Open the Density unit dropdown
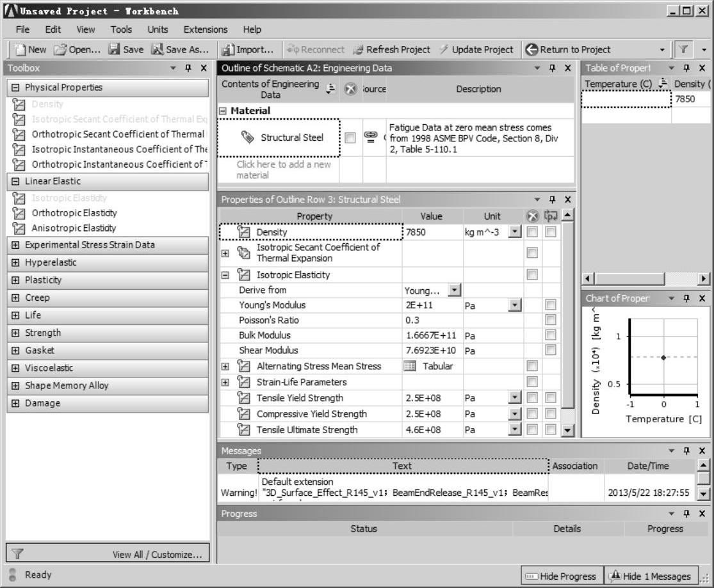The image size is (714, 588). 514,232
